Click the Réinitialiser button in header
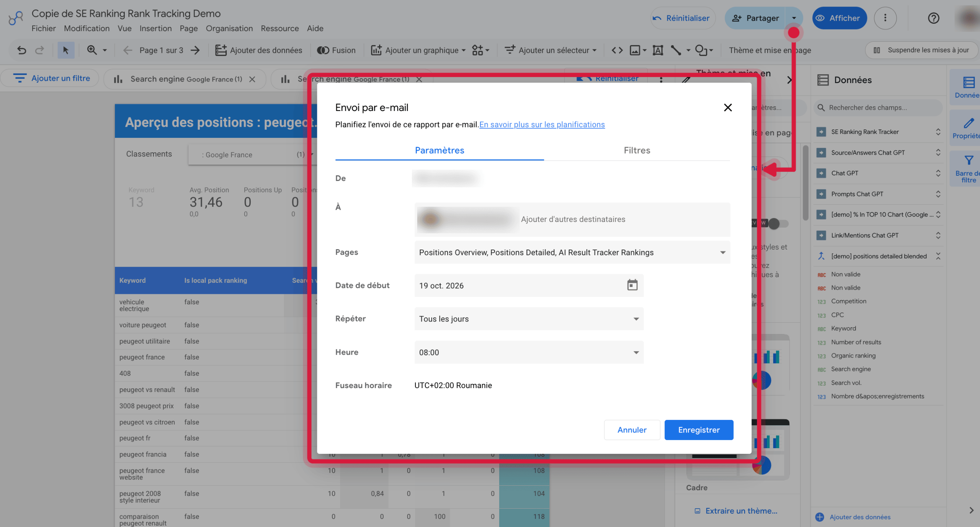 (683, 18)
